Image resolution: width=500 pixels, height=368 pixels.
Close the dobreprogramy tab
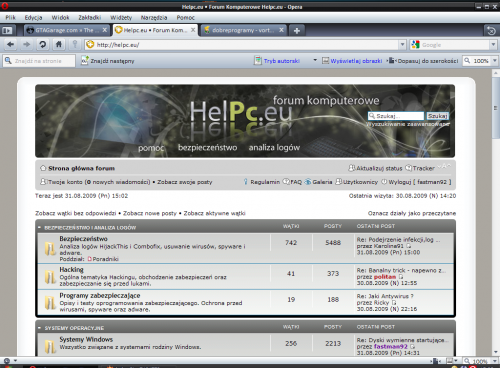tap(281, 30)
